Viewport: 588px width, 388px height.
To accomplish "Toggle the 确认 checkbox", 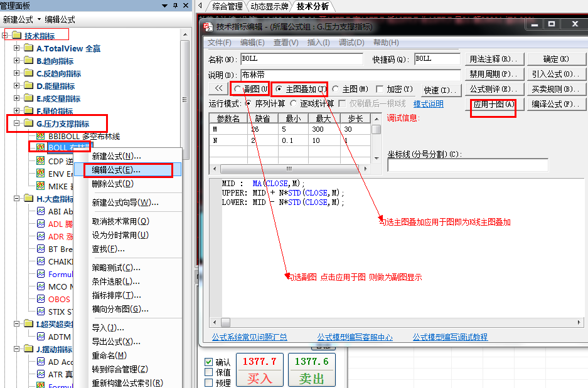I will point(209,362).
